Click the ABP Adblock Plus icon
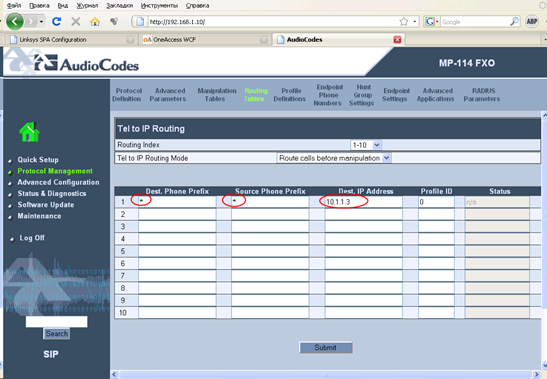 (532, 22)
